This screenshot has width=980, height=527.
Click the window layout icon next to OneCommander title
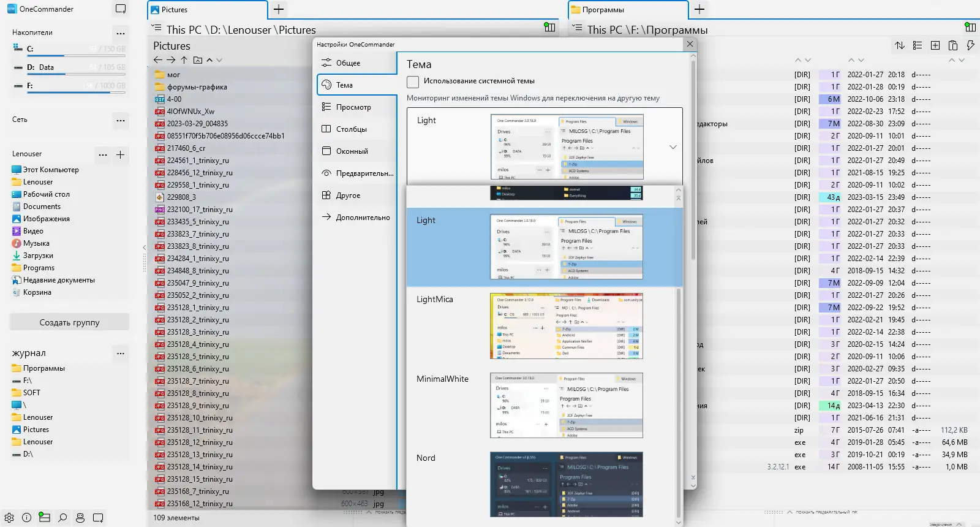121,9
